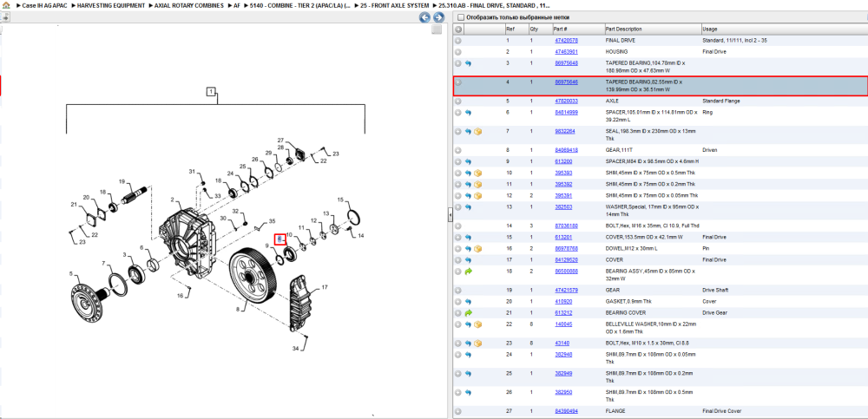Image resolution: width=868 pixels, height=419 pixels.
Task: Select callout 34 in diagram
Action: point(296,349)
